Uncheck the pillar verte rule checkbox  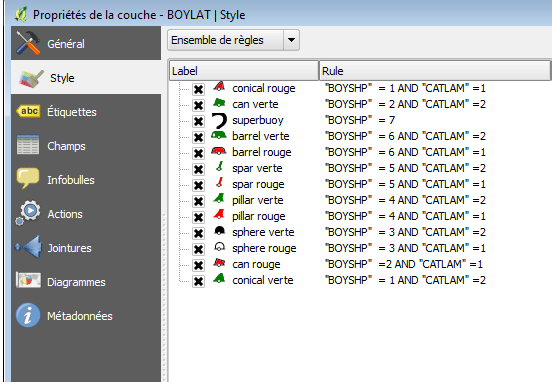[x=198, y=201]
